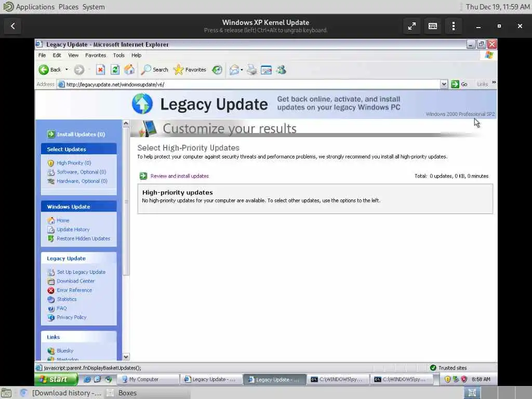Click the red security alert tray icon

(464, 379)
